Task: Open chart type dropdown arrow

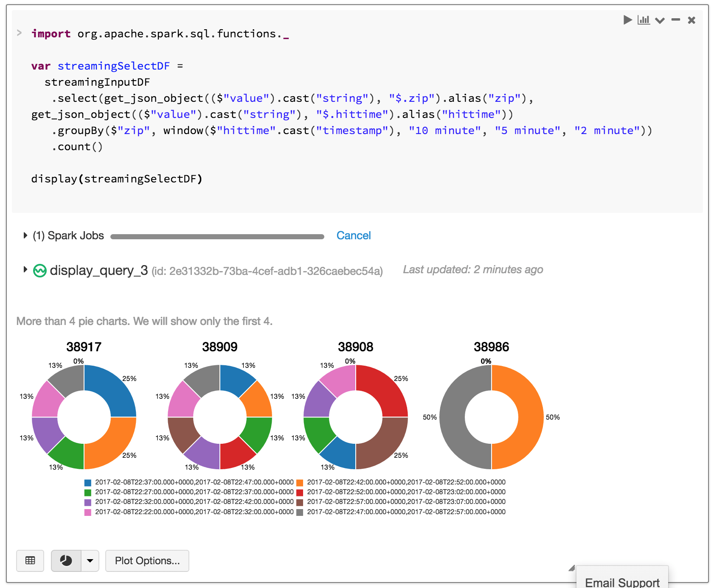Action: [90, 560]
